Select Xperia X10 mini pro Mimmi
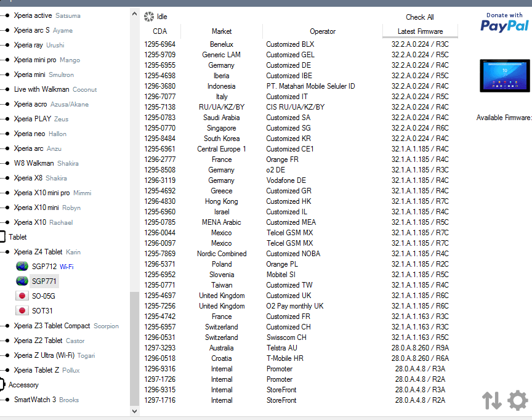532x420 pixels. (x=52, y=193)
